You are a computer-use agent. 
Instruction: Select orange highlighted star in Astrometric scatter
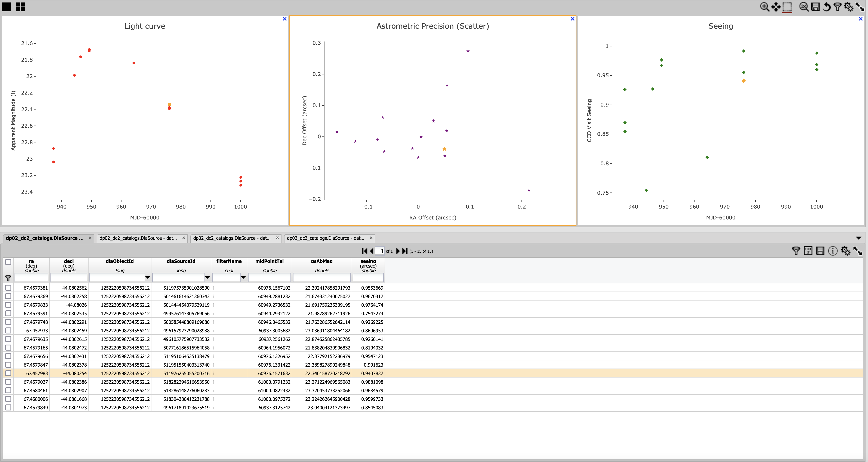[x=444, y=149]
